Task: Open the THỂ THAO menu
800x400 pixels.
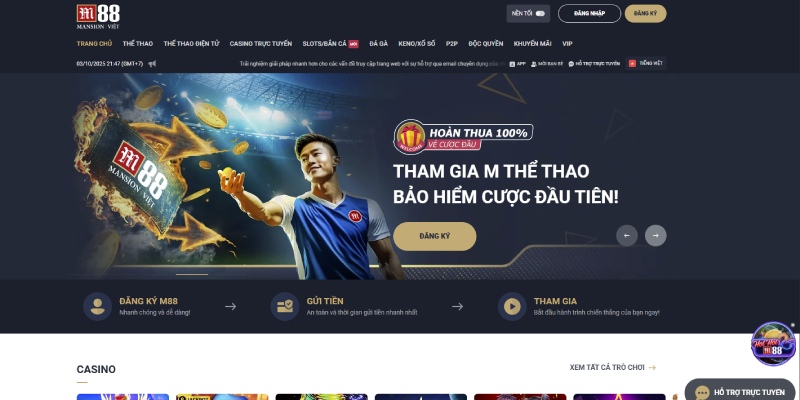Action: click(x=138, y=44)
